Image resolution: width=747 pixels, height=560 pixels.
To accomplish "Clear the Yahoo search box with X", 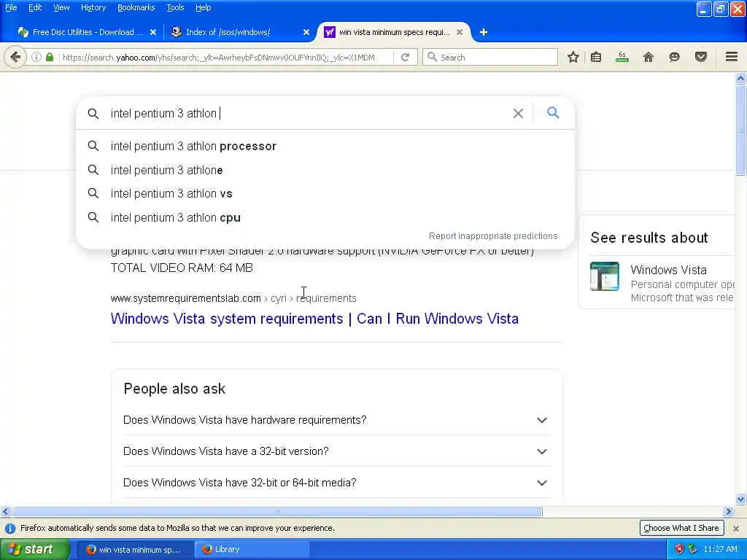I will point(518,113).
